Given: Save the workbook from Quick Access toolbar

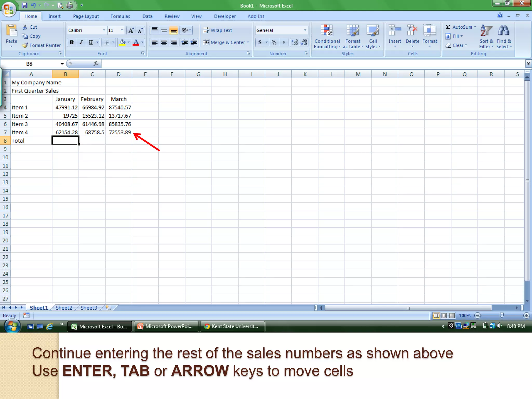Looking at the screenshot, I should click(x=24, y=5).
